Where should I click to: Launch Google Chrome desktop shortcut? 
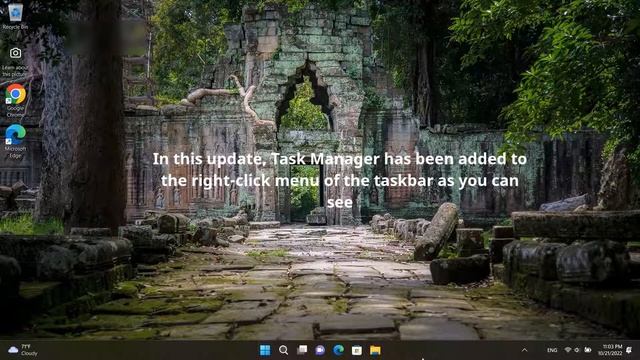(x=16, y=100)
